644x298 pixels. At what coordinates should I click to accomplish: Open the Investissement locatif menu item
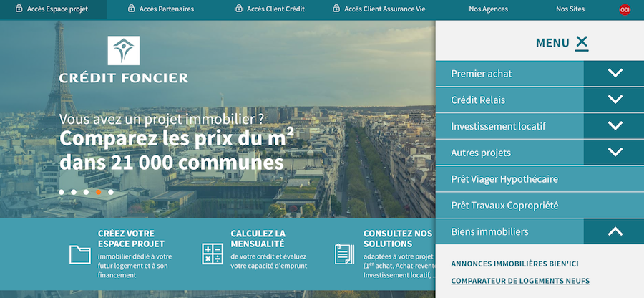pos(509,126)
